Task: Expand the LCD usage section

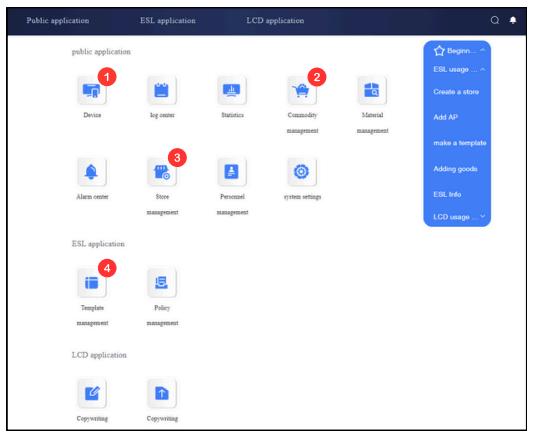Action: [483, 216]
